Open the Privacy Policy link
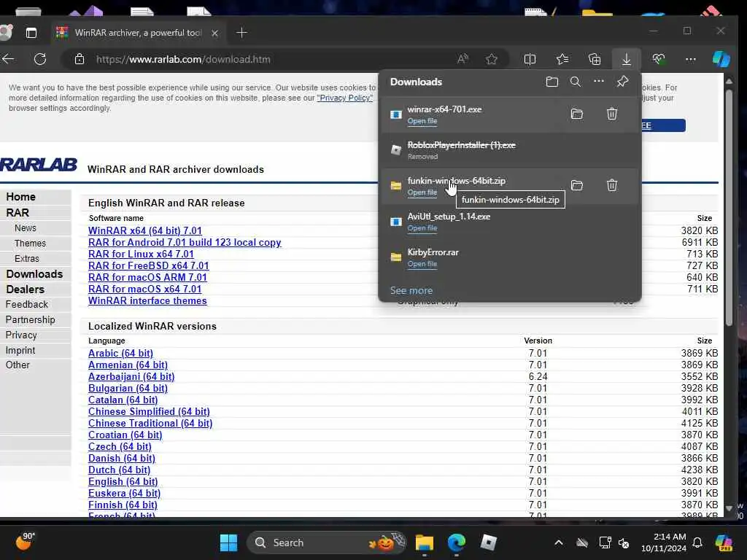This screenshot has height=560, width=747. (345, 98)
